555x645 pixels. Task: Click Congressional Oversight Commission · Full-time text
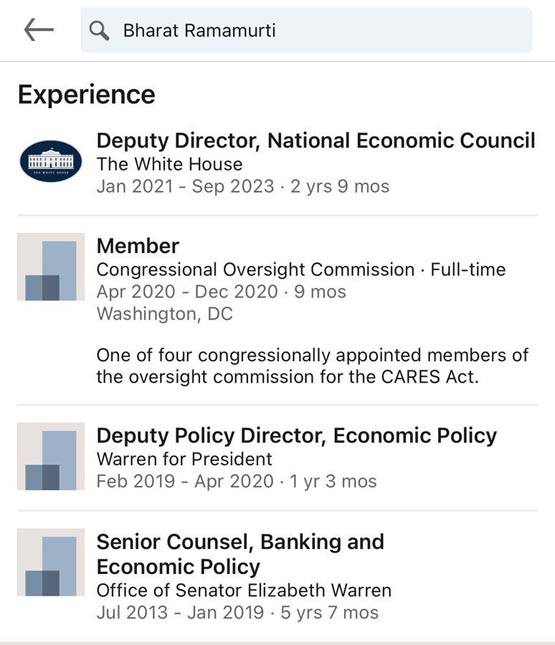click(x=301, y=270)
